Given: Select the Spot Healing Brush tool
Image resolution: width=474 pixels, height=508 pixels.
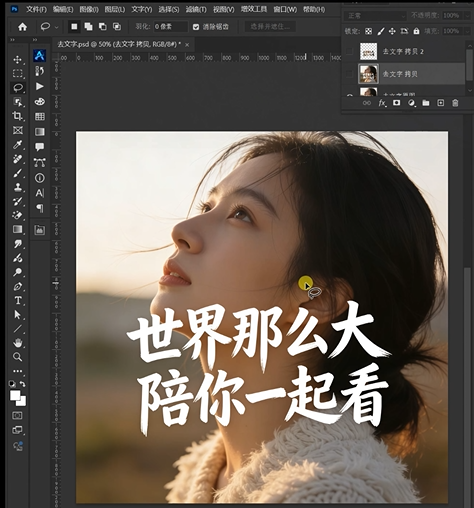Looking at the screenshot, I should coord(17,159).
